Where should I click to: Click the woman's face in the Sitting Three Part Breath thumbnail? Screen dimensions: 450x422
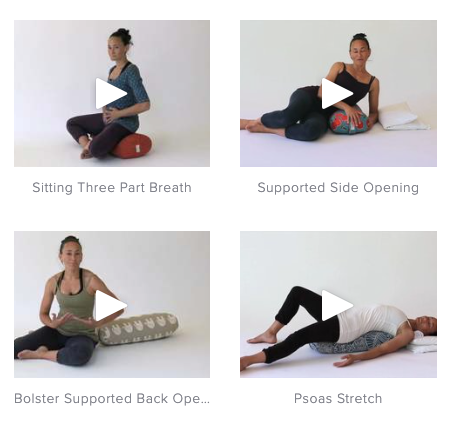pyautogui.click(x=115, y=50)
